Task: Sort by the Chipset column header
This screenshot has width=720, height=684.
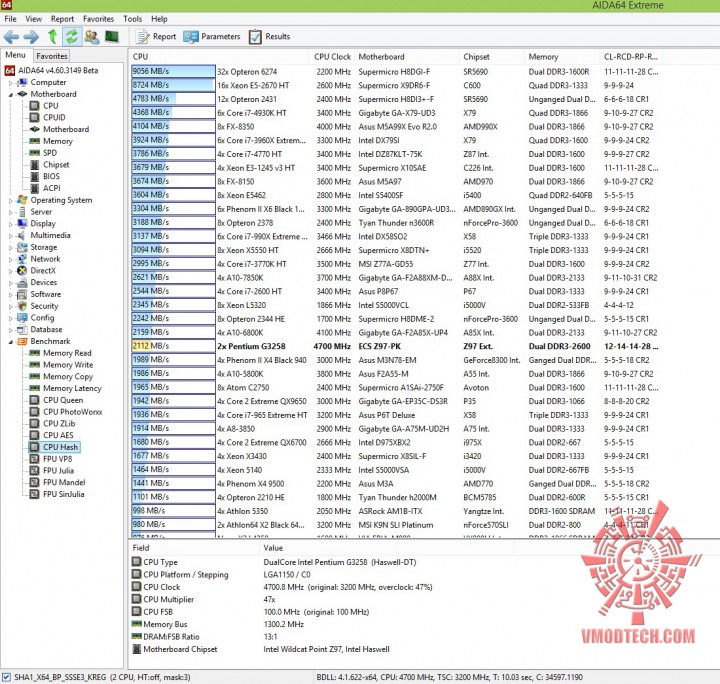Action: tap(492, 57)
